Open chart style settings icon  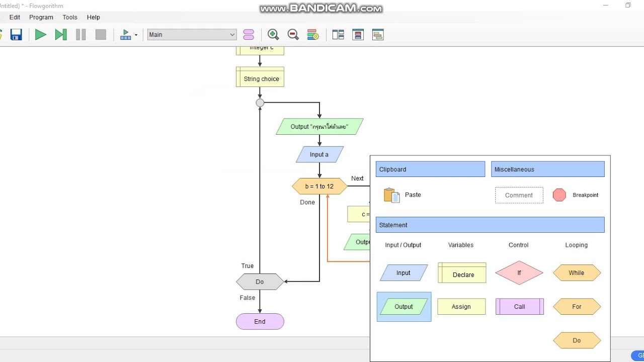[x=313, y=35]
